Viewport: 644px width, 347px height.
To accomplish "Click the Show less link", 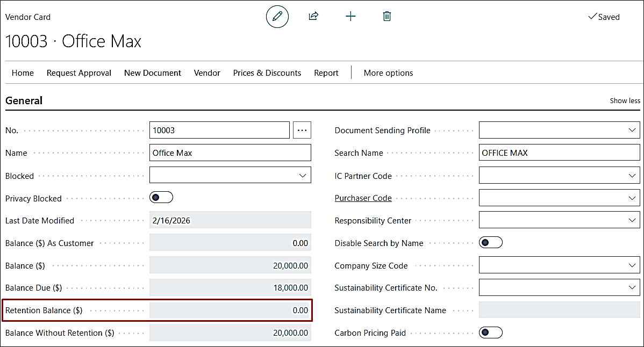I will [x=625, y=101].
